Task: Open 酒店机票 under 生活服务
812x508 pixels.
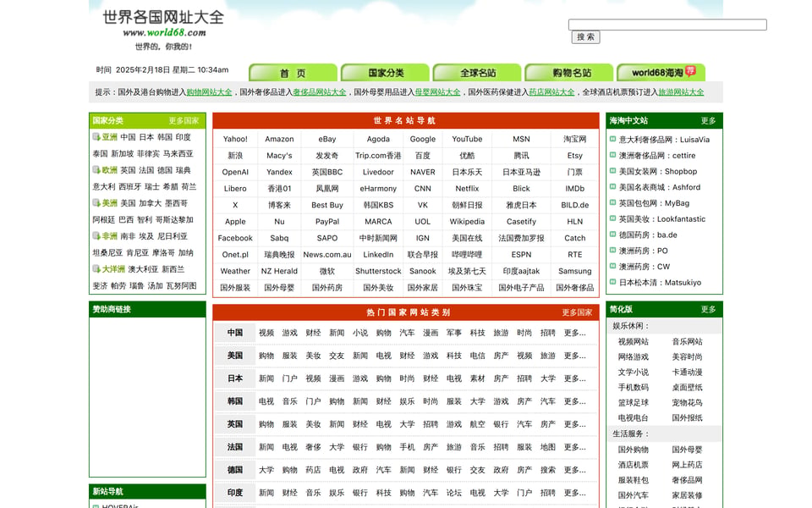Action: [x=633, y=465]
